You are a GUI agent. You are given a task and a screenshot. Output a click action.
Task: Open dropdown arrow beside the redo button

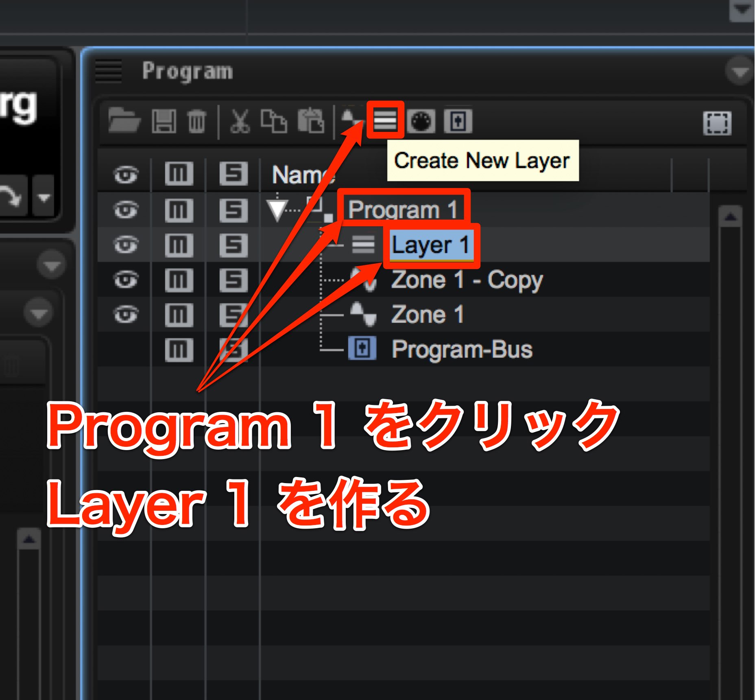click(44, 198)
